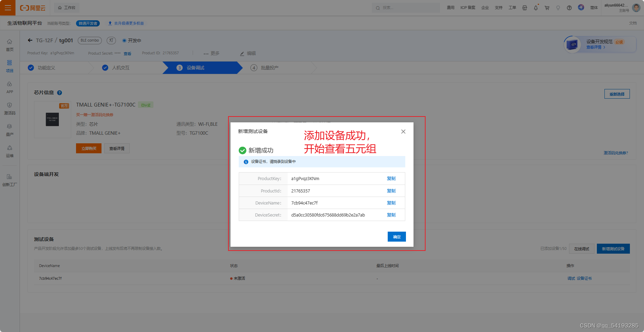Click 查看 next to Product Secret
The height and width of the screenshot is (332, 644).
click(x=127, y=54)
